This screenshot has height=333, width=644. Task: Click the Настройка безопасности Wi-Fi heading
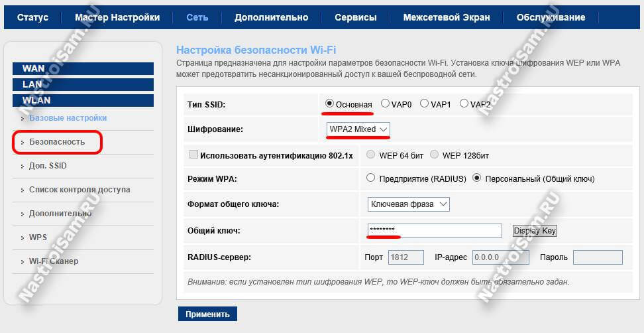coord(256,50)
